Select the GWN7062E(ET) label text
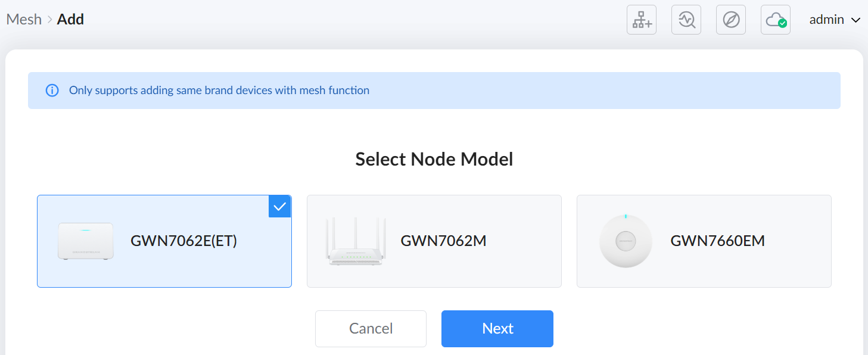Image resolution: width=868 pixels, height=355 pixels. (184, 241)
